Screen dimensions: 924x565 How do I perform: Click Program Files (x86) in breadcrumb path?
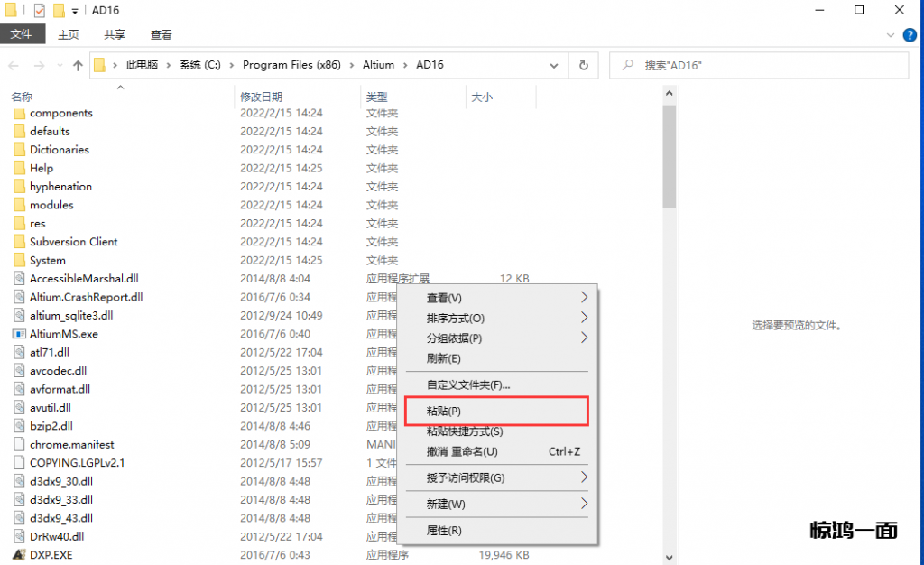click(291, 66)
